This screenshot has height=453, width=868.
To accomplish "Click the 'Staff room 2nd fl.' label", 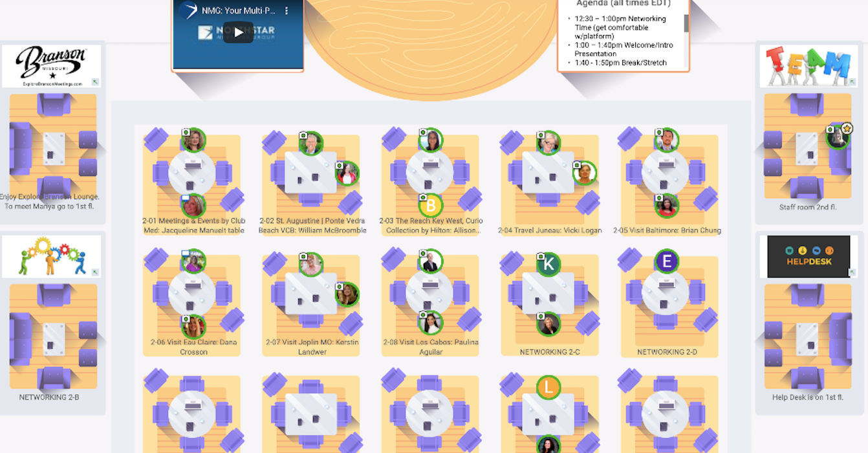I will (808, 207).
